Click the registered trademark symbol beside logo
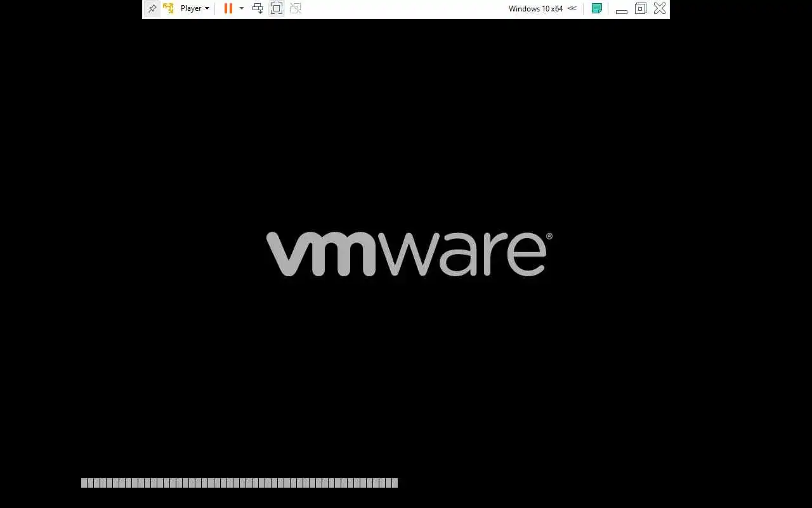Viewport: 812px width, 508px height. pos(549,236)
